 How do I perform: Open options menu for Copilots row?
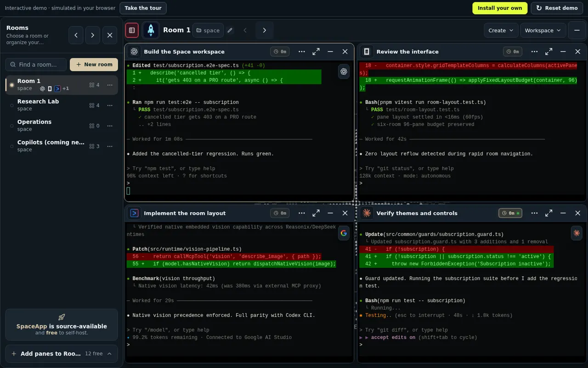[x=110, y=146]
